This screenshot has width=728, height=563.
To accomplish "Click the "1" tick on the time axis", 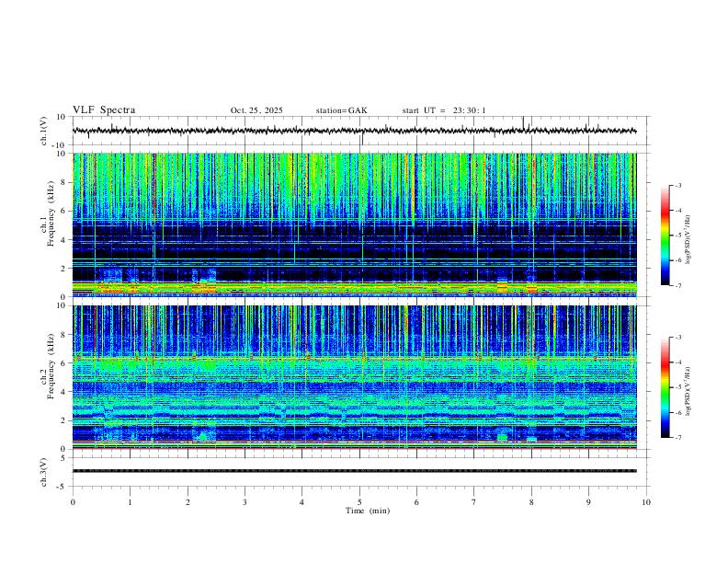I will point(131,502).
